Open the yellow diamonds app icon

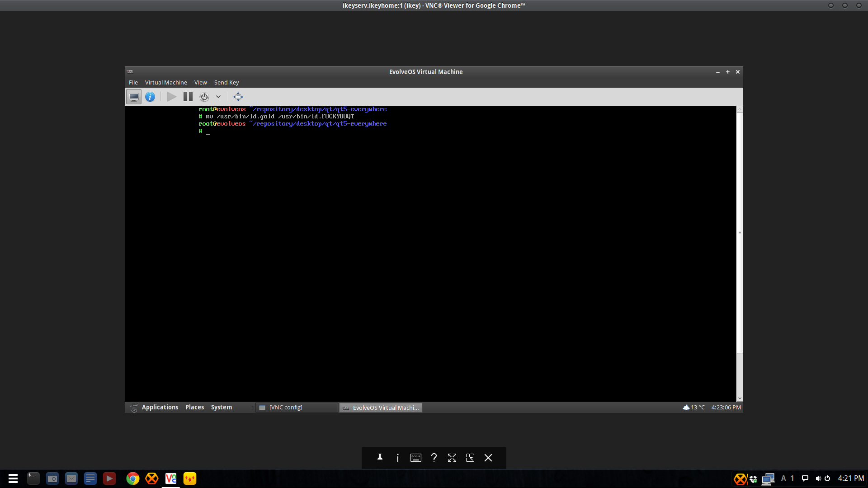(190, 479)
